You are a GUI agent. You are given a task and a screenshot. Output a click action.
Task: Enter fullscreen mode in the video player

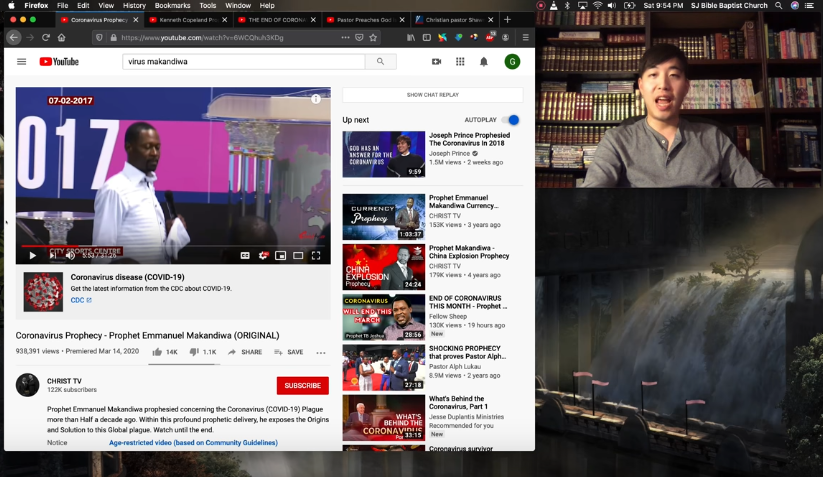click(x=316, y=256)
